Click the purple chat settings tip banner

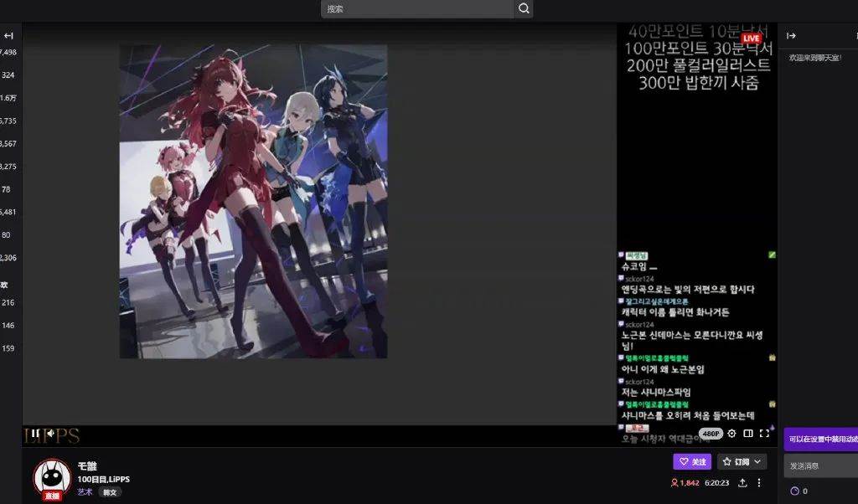pos(821,439)
